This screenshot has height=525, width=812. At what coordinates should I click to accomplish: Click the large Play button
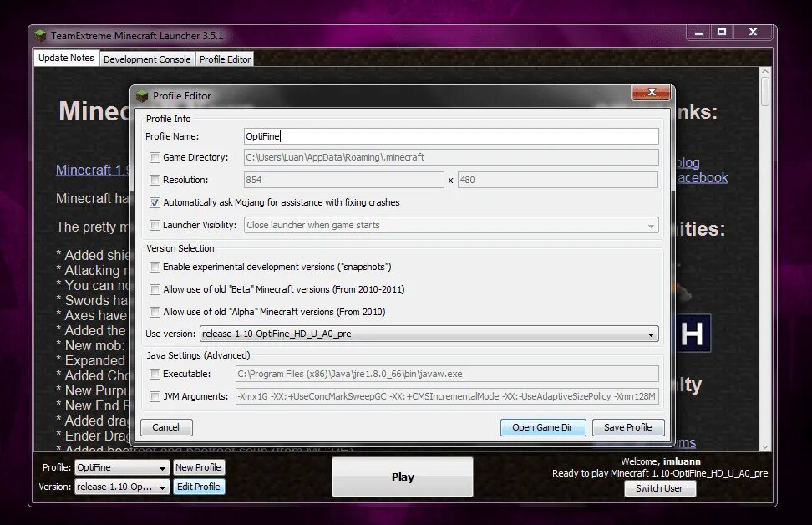click(403, 477)
